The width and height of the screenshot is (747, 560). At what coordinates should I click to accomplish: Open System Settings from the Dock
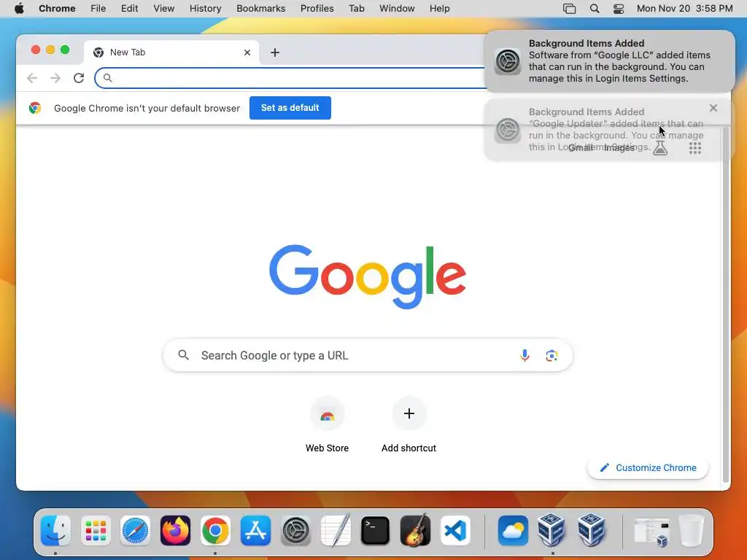(x=295, y=530)
